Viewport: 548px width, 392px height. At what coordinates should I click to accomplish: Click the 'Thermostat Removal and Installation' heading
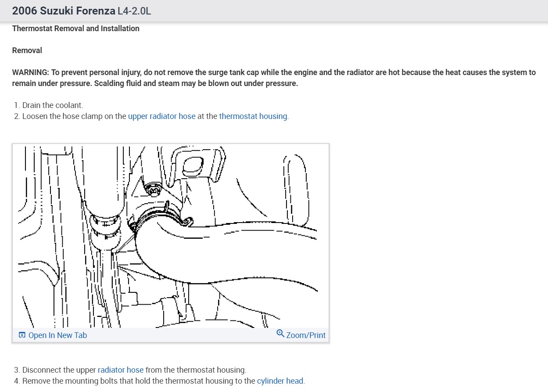[76, 29]
